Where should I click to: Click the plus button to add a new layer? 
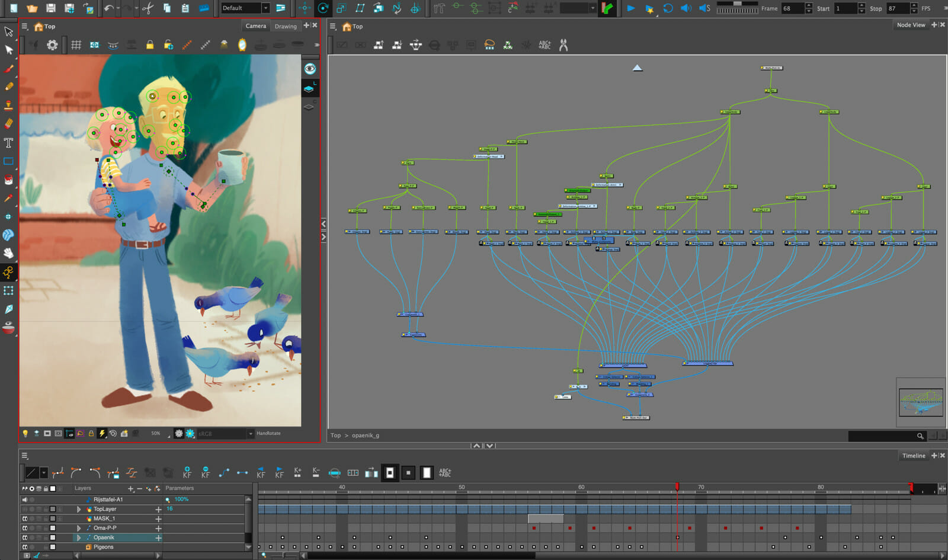130,488
